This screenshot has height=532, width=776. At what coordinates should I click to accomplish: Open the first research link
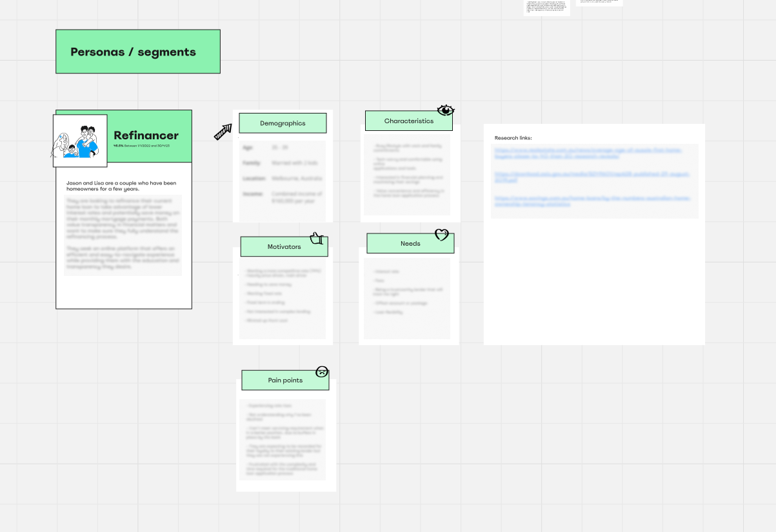pos(593,152)
